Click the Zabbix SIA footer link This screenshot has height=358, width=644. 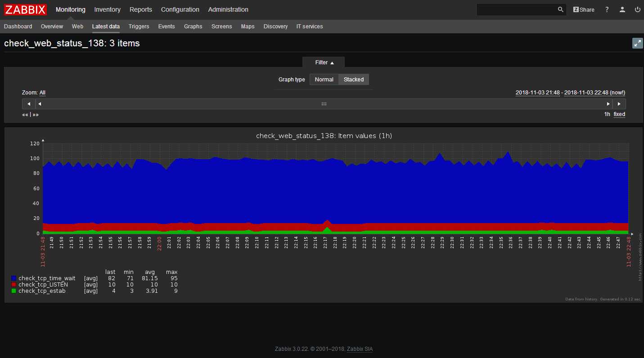(360, 349)
